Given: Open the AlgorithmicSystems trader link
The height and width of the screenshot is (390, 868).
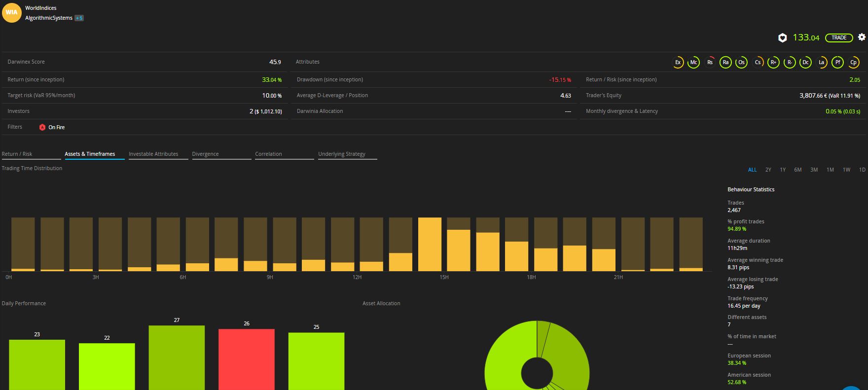Looking at the screenshot, I should tap(49, 18).
